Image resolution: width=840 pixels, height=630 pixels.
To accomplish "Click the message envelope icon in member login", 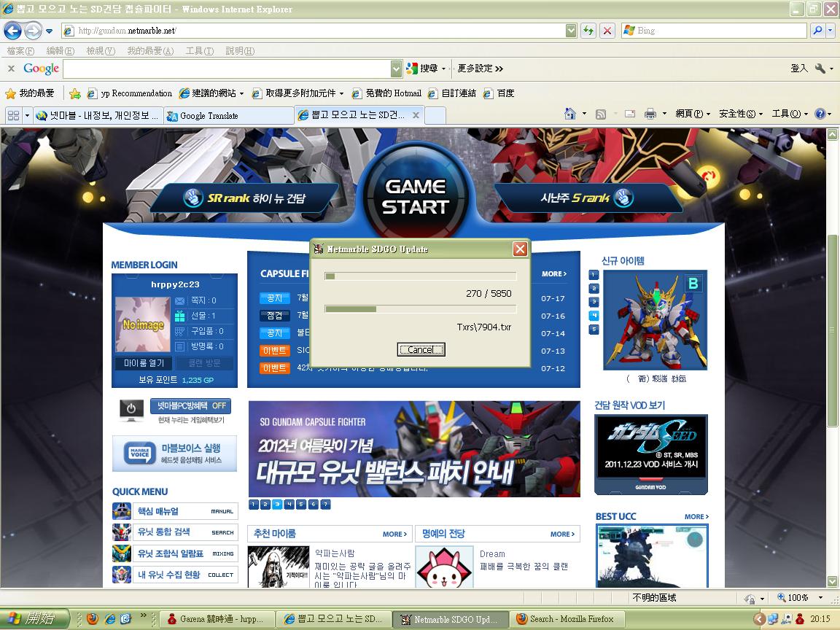I will pos(180,300).
